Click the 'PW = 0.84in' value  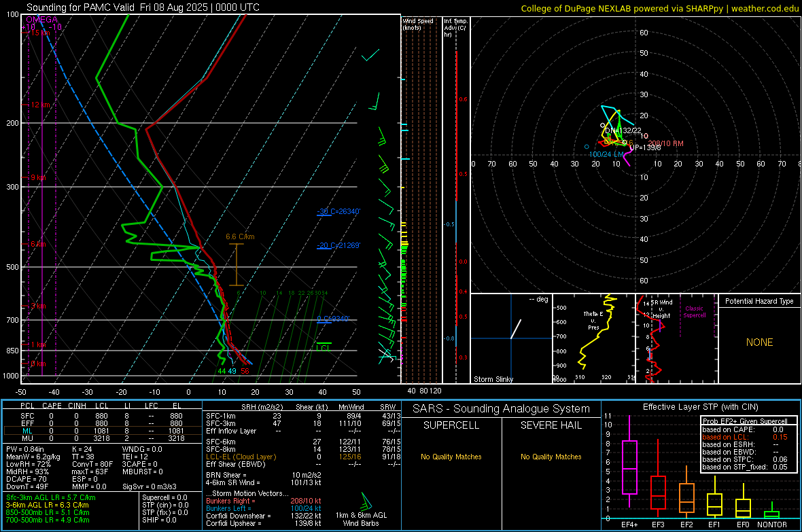tap(25, 449)
